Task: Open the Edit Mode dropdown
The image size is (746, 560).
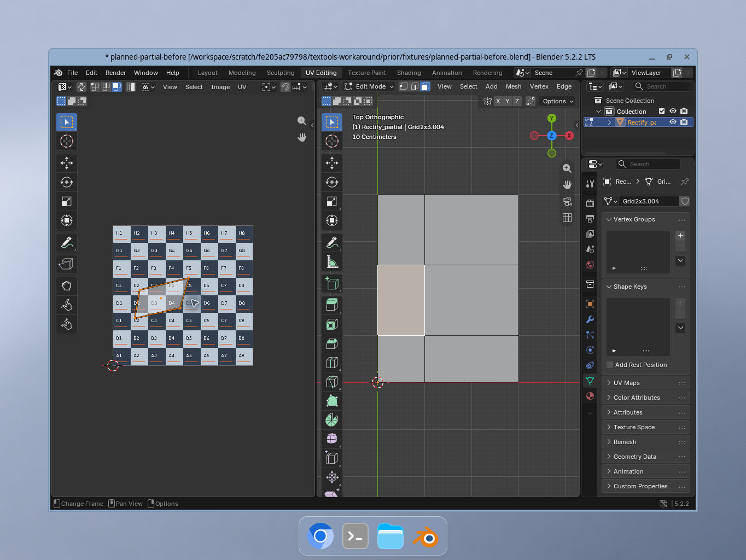Action: click(x=369, y=86)
